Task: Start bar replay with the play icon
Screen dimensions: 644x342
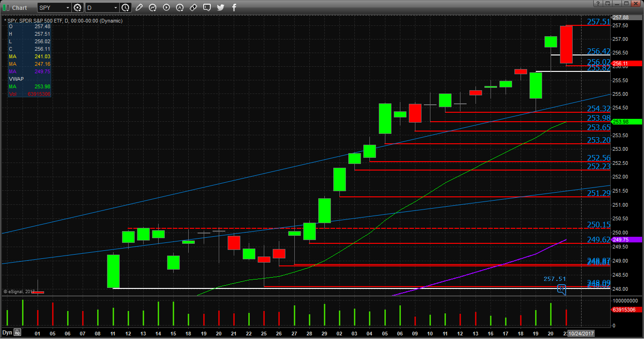Action: coord(166,8)
